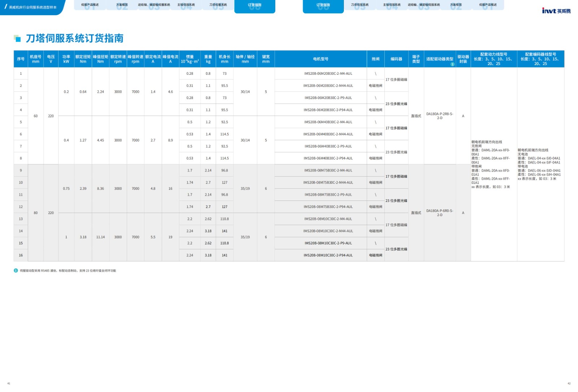Click the footnote circle icon below the table
The image size is (578, 392).
[16, 271]
